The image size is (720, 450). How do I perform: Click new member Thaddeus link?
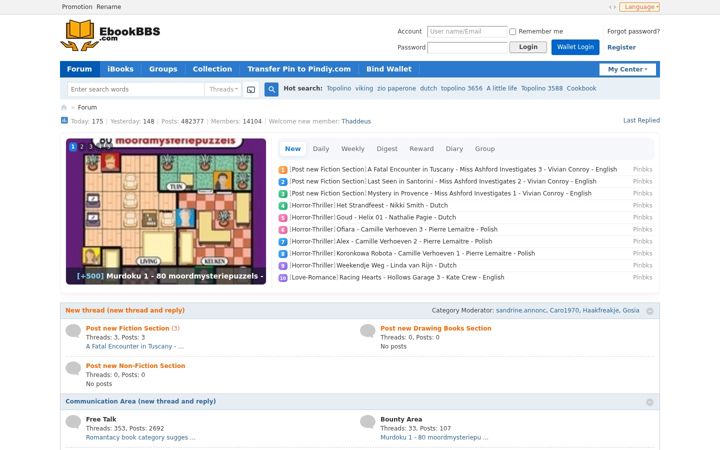356,121
